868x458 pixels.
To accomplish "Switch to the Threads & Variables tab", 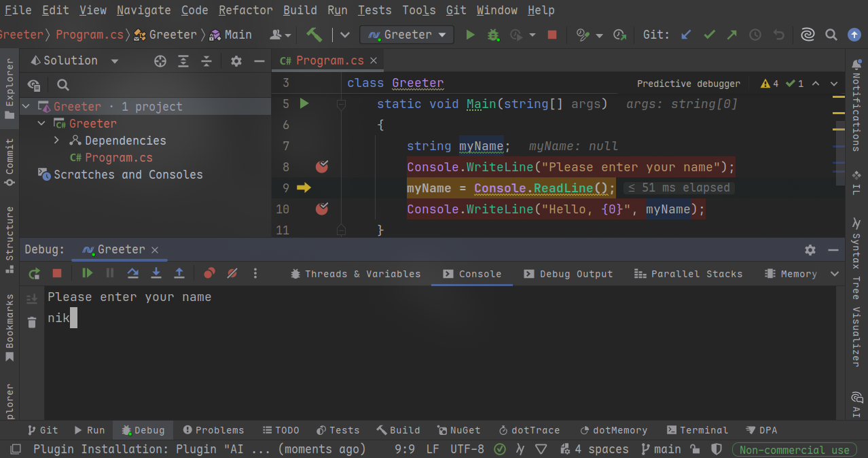I will tap(355, 274).
